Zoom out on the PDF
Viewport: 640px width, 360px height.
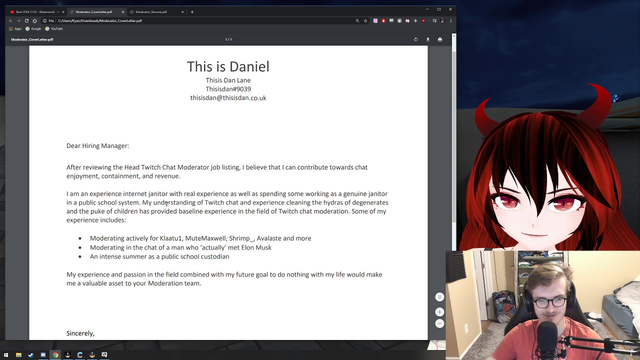(x=440, y=323)
